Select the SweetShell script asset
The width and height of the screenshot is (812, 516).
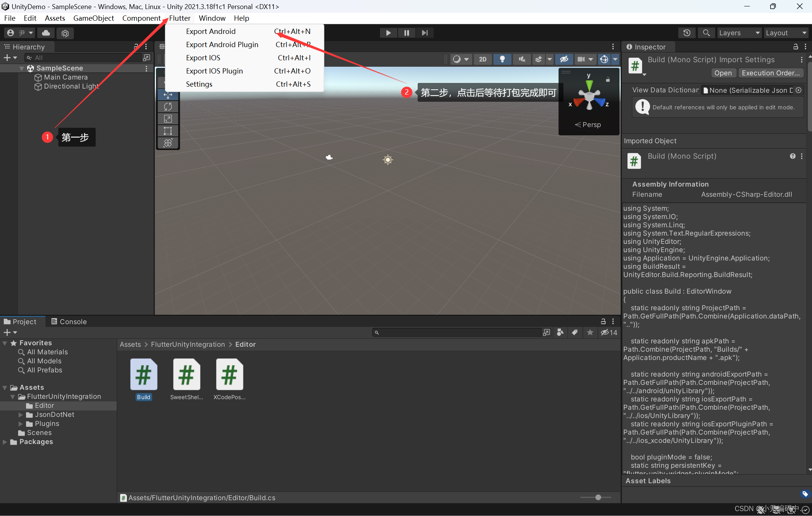pyautogui.click(x=186, y=380)
